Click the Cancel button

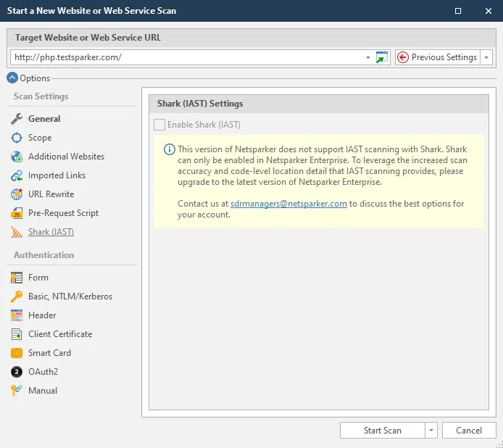tap(469, 431)
